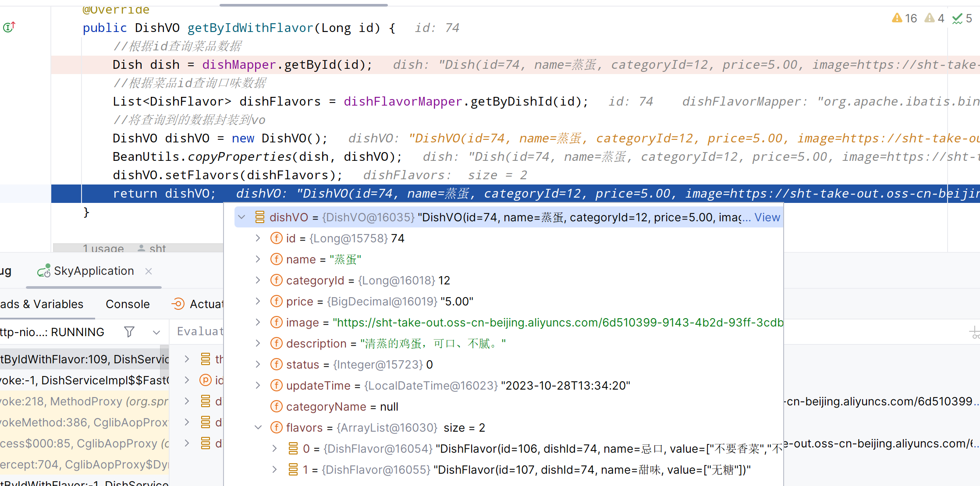Click the 'th' variable object icon
980x486 pixels.
click(206, 359)
